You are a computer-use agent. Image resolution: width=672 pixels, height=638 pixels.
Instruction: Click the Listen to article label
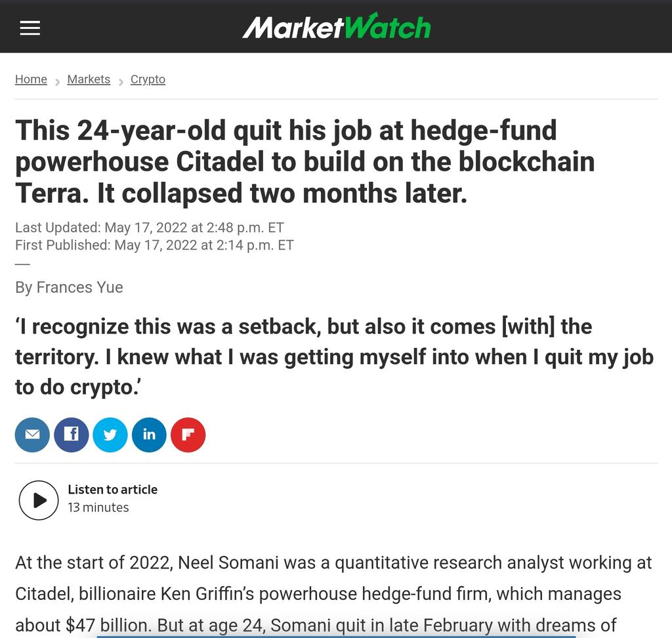click(112, 490)
